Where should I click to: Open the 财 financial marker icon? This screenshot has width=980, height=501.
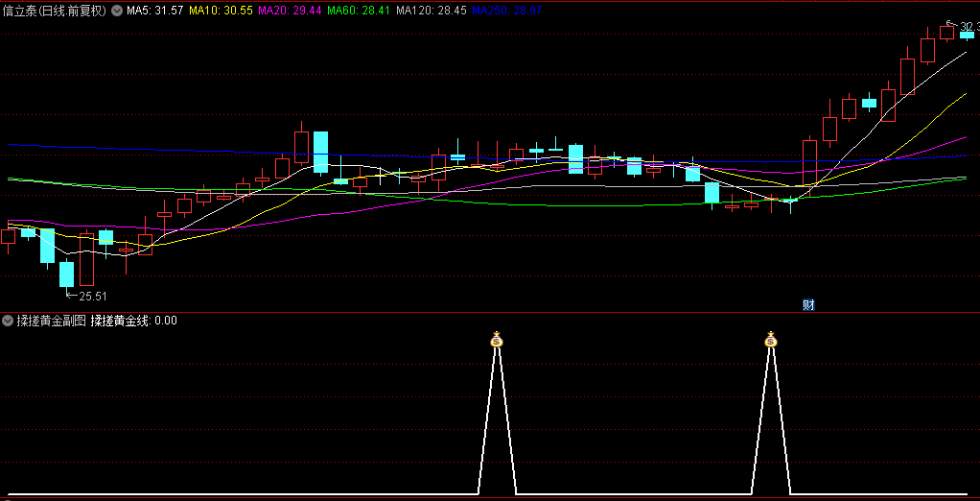tap(808, 305)
